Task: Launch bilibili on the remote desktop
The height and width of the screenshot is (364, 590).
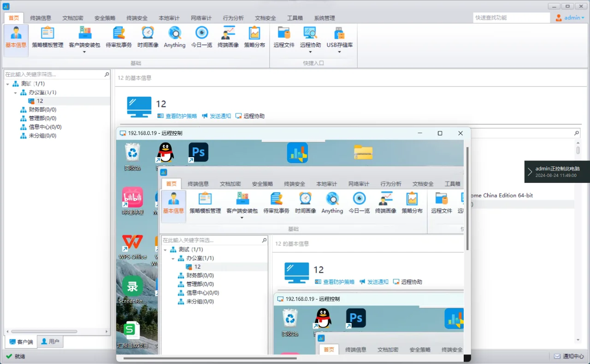Action: (132, 198)
